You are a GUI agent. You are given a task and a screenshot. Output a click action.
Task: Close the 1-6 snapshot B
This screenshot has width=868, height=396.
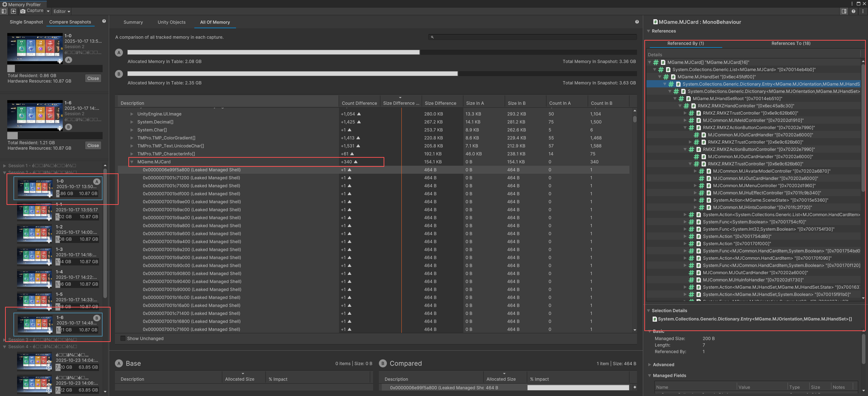(x=93, y=146)
